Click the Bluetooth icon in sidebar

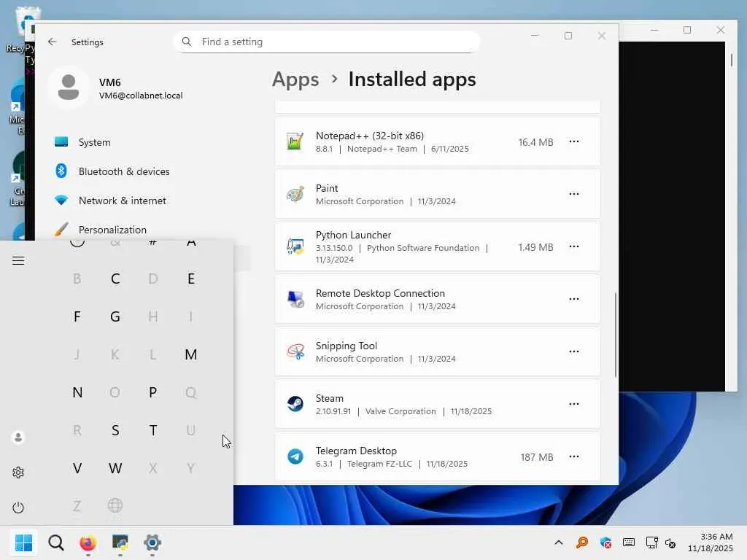pos(61,171)
